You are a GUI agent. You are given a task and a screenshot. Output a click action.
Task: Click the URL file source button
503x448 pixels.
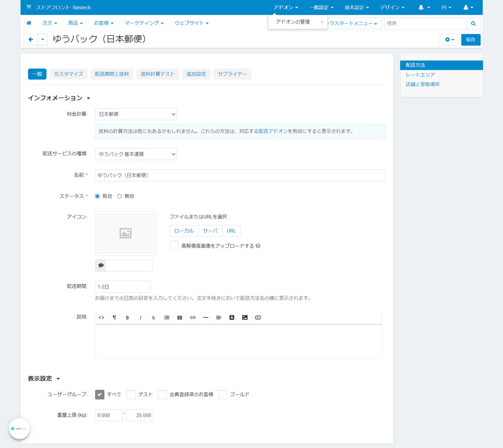click(x=231, y=231)
